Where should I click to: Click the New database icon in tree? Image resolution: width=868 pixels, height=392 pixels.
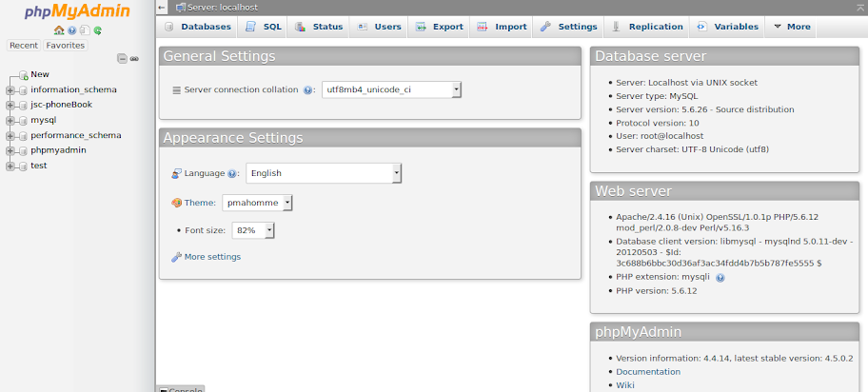tap(23, 75)
